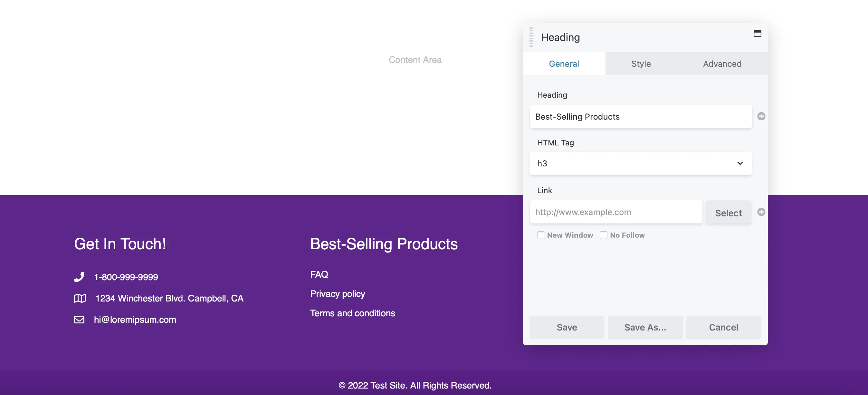Viewport: 868px width, 395px height.
Task: Click the envelope icon next to hi@loremipsum.com
Action: coord(79,319)
